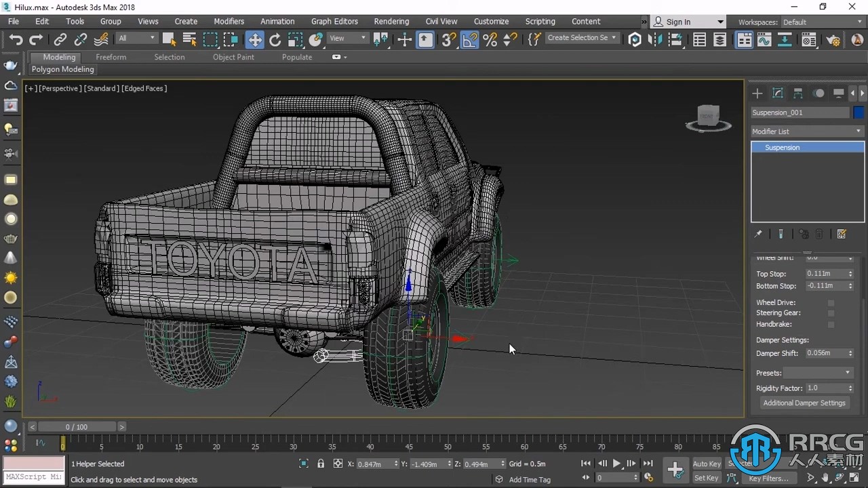Enable the Handbrake checkbox
The height and width of the screenshot is (488, 868).
pyautogui.click(x=831, y=325)
